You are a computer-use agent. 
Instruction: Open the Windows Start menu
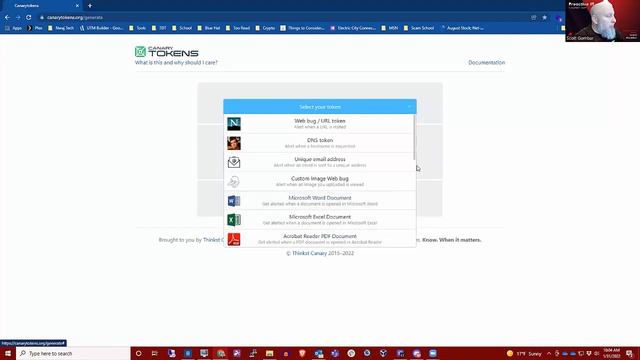coord(8,353)
